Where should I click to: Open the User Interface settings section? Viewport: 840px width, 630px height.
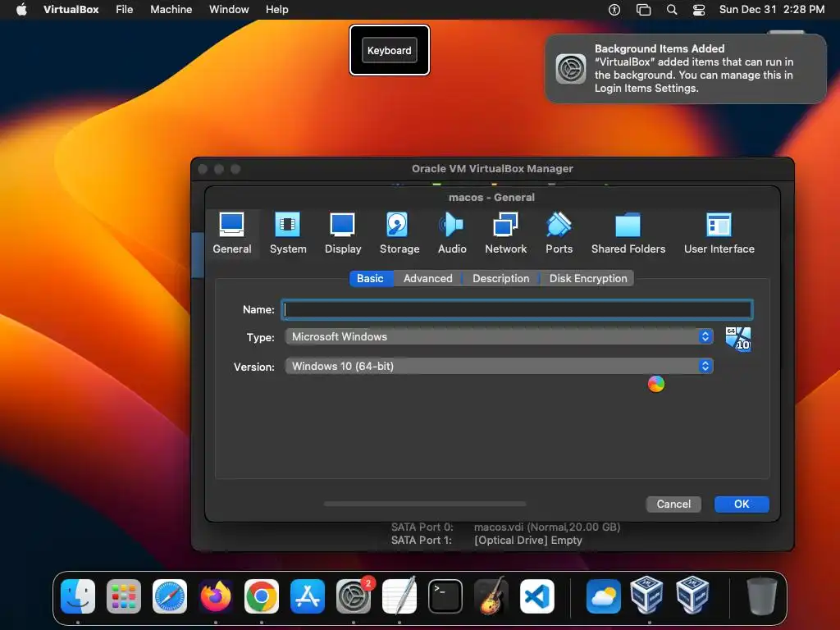[x=719, y=234]
